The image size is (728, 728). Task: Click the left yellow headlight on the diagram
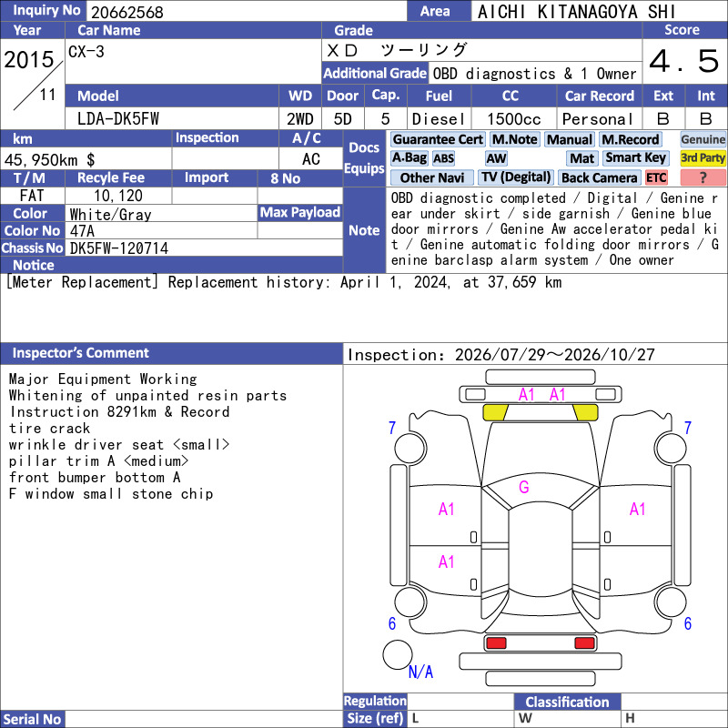pyautogui.click(x=495, y=413)
